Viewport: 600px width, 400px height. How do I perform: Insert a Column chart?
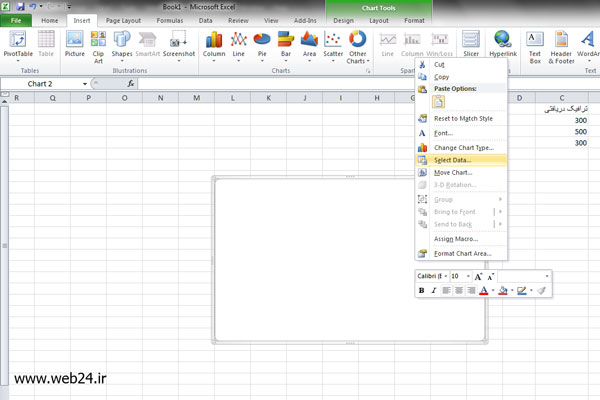(x=214, y=46)
